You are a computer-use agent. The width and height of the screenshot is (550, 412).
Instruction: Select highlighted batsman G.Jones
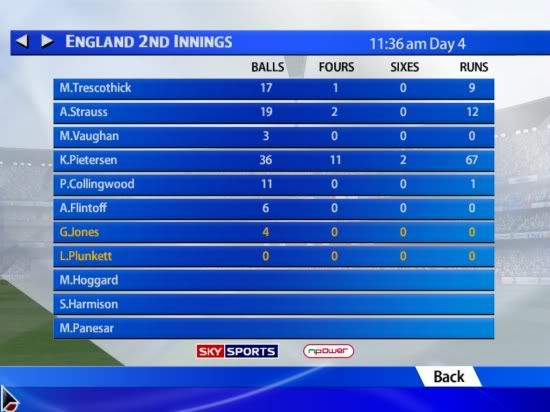click(274, 232)
